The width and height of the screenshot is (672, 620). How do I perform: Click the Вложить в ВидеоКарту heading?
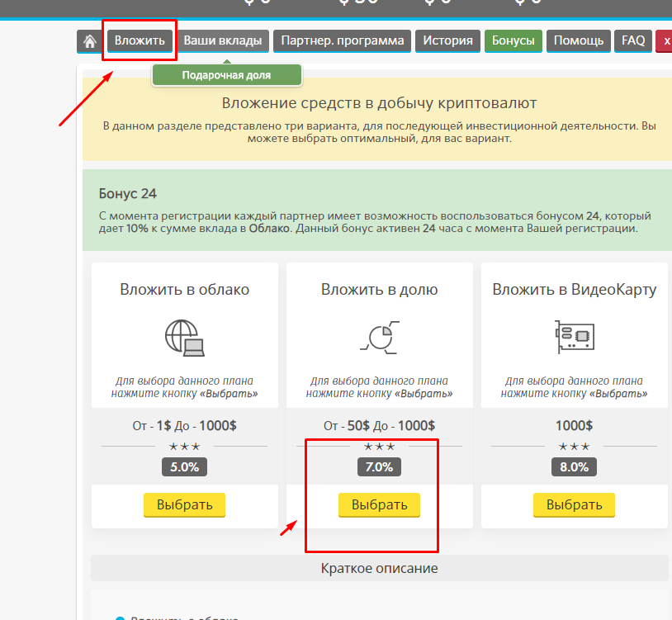575,290
